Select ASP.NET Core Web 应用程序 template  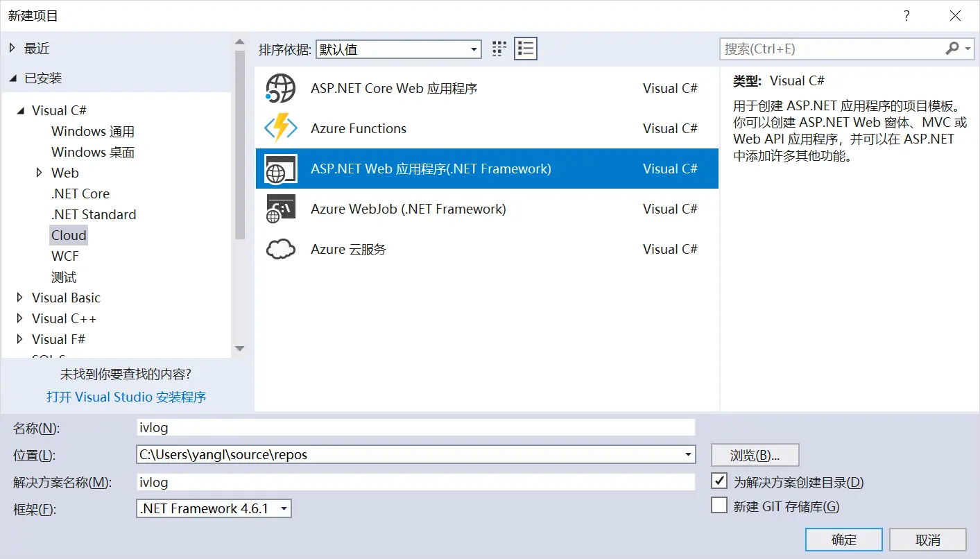[487, 88]
